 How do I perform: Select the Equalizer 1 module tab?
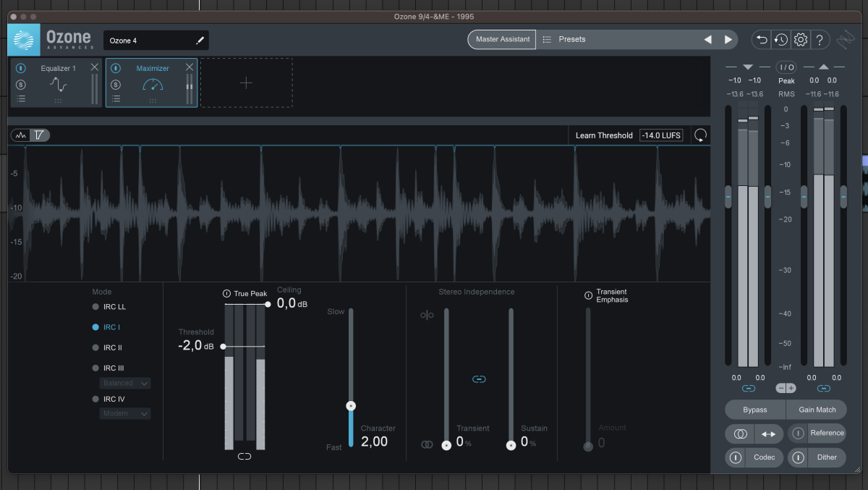click(x=56, y=83)
